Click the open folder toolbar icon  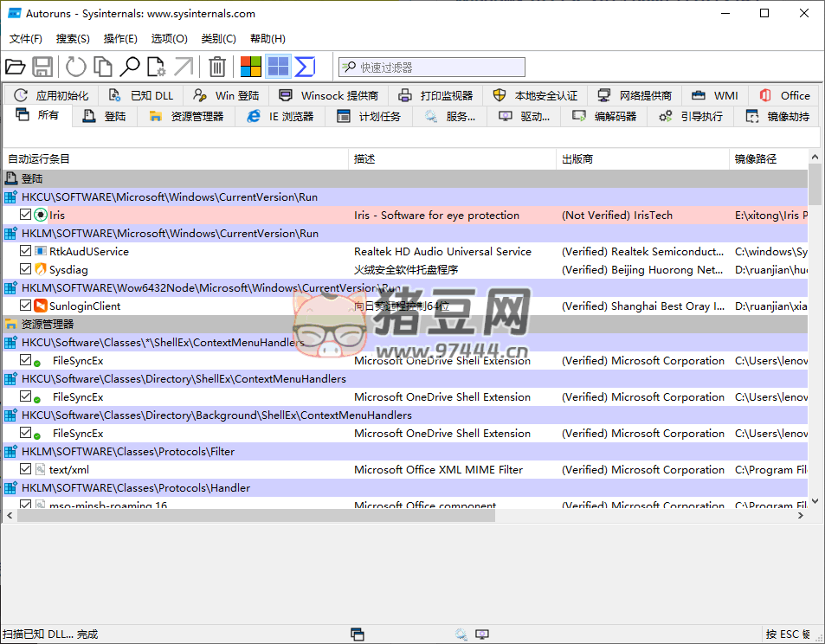[x=16, y=67]
